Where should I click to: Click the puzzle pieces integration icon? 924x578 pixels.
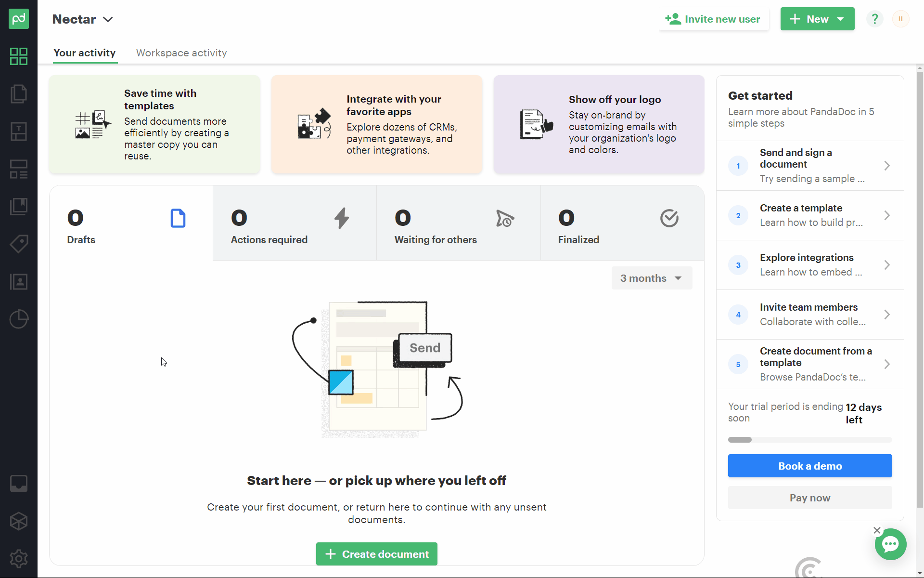[x=314, y=124]
